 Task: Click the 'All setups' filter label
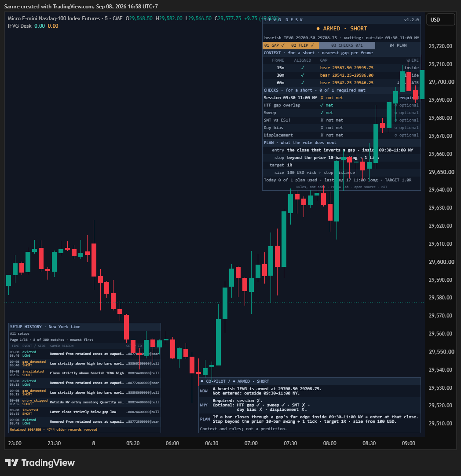pos(19,334)
